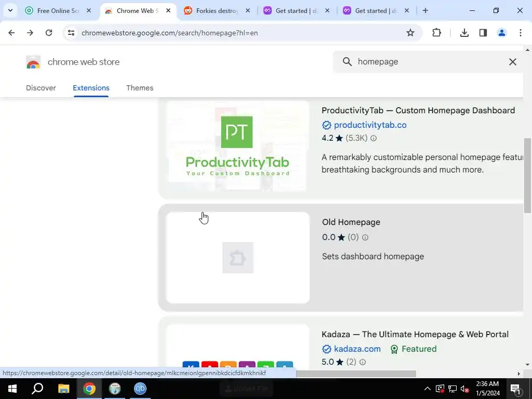Viewport: 532px width, 399px height.
Task: Go forward to the next page
Action: pos(30,33)
